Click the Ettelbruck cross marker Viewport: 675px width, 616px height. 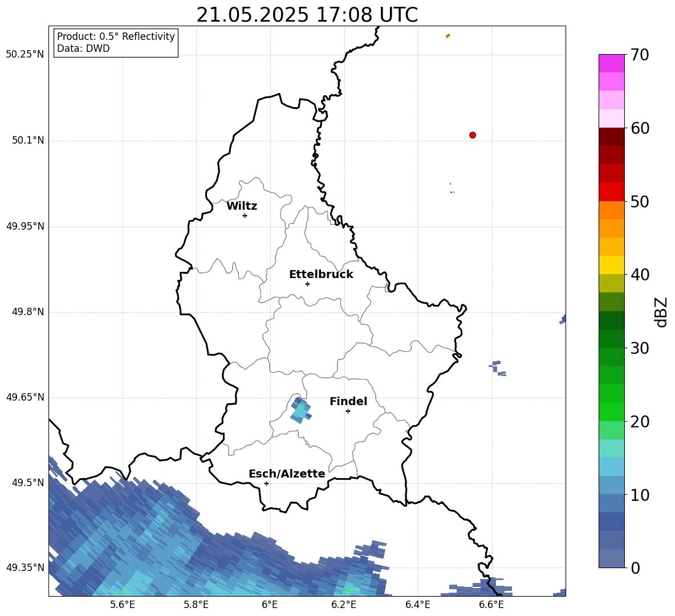(307, 284)
